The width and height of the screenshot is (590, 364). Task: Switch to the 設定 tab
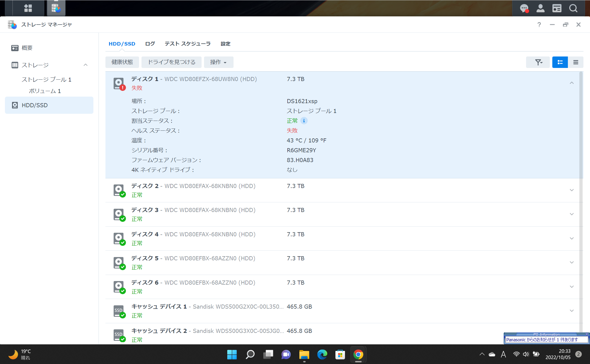click(226, 44)
